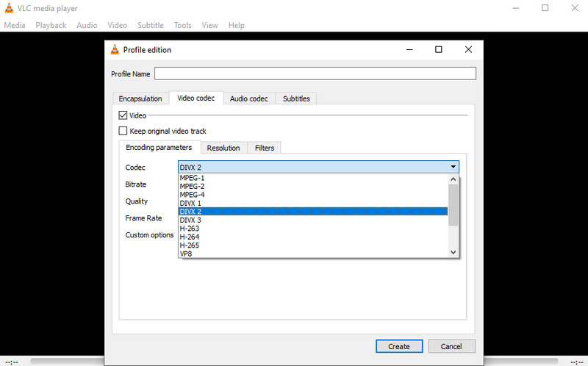Screen dimensions: 588x366
Task: Open the Encapsulation tab
Action: click(140, 98)
